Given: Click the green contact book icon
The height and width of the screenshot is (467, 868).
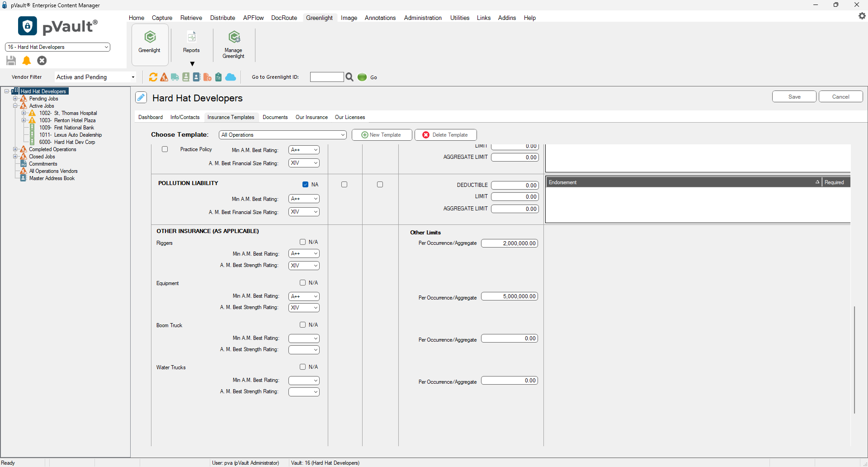Looking at the screenshot, I should [186, 77].
